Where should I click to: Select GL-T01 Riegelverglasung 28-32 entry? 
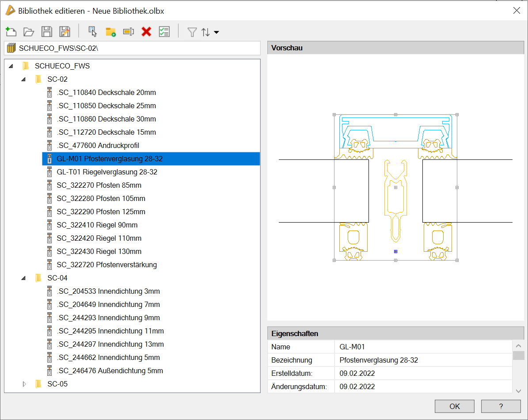click(x=107, y=172)
